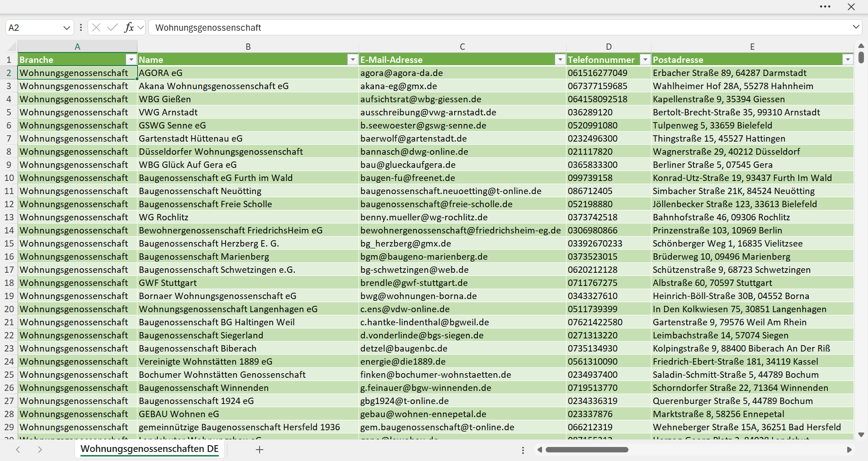868x461 pixels.
Task: Select cell Prinzenstraße 103, 10969 Berlin
Action: tap(752, 230)
